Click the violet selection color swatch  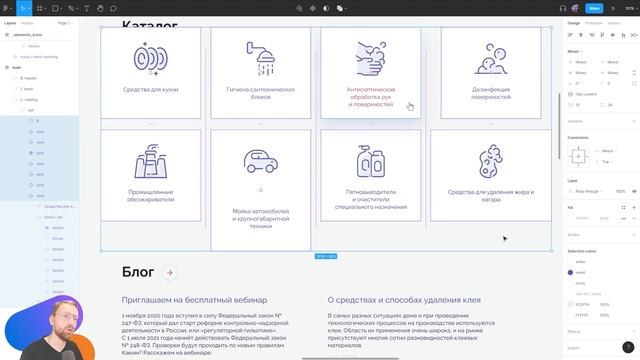[x=570, y=272]
